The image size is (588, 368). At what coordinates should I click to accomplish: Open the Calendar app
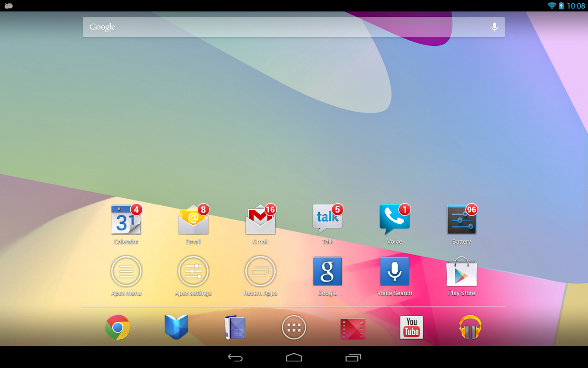tap(126, 220)
